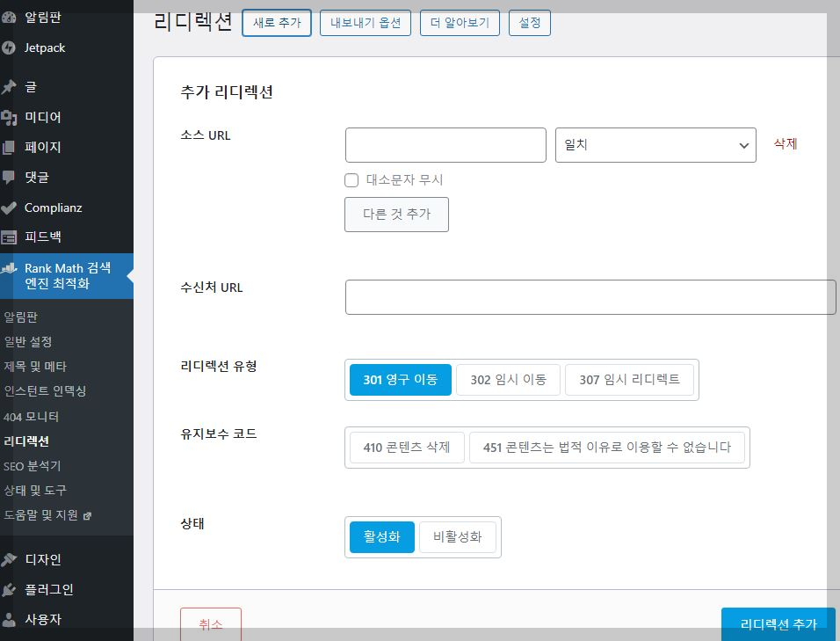Select 301 영구 이동 redirection type

pos(400,380)
